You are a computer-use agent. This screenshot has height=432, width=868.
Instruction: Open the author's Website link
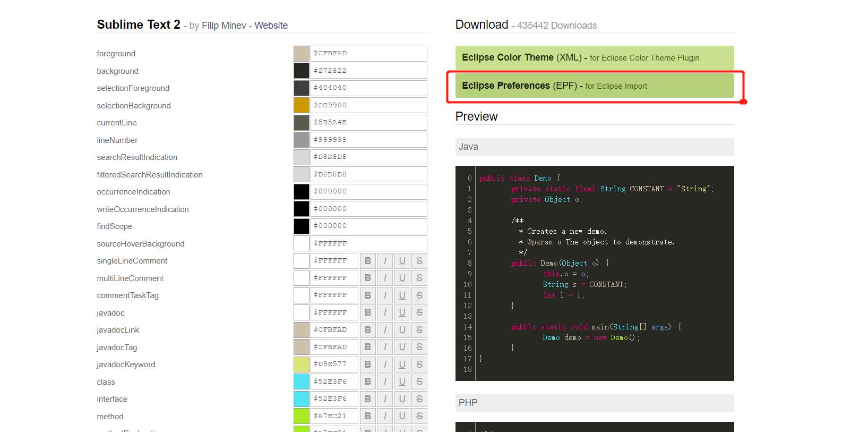(x=271, y=26)
